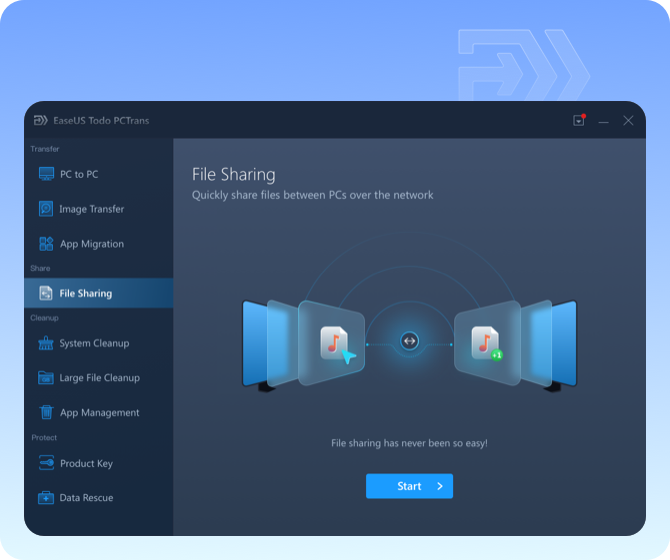Click 'Quickly share files between PCs over the network'

coord(312,195)
